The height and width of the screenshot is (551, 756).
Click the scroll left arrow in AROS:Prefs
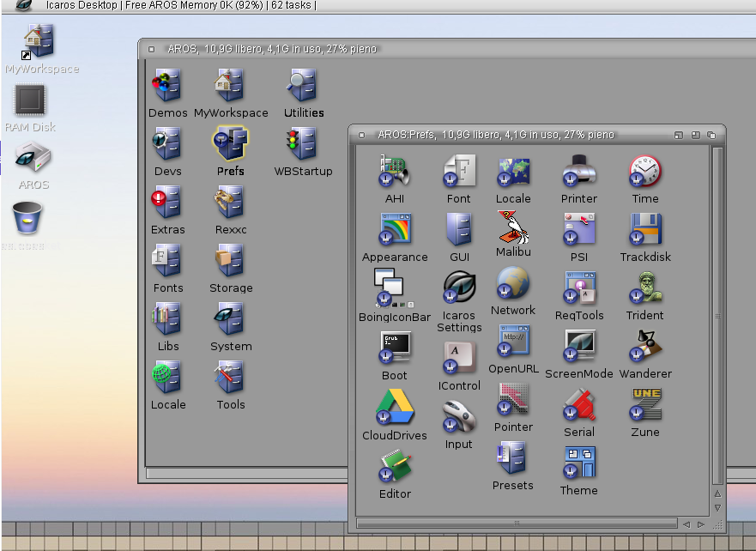[686, 524]
